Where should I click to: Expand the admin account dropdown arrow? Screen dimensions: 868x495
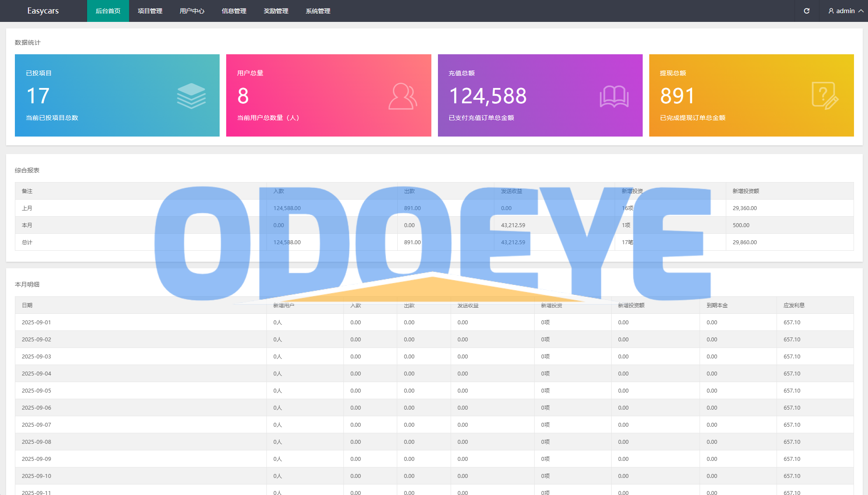click(x=861, y=11)
